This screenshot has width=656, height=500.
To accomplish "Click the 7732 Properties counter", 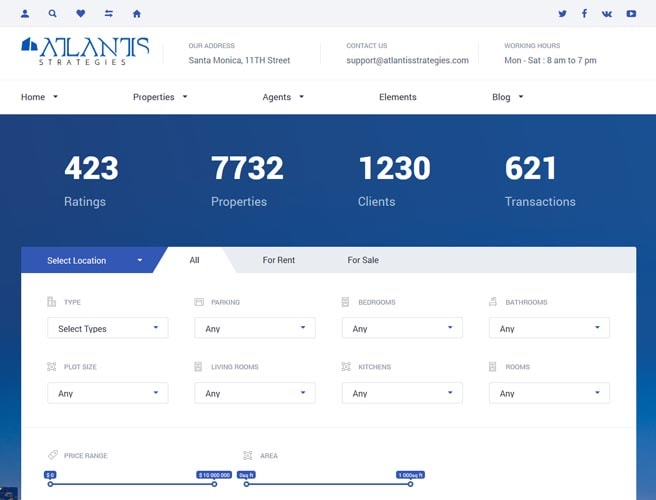I will pyautogui.click(x=247, y=181).
